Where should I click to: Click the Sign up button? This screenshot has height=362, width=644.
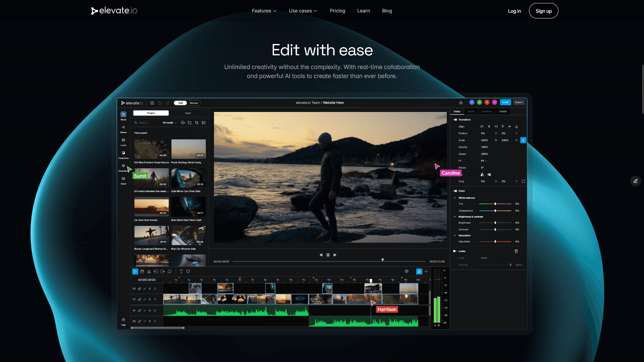[543, 11]
